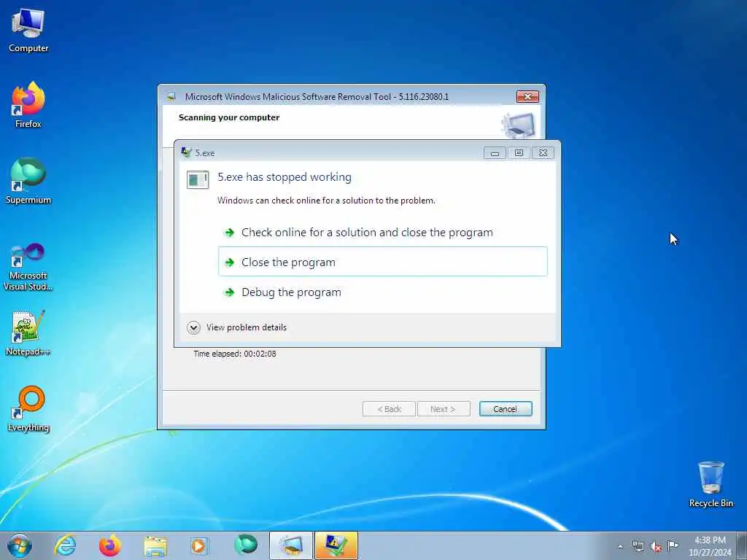The image size is (747, 560).
Task: Click the disabled Next button
Action: 443,408
